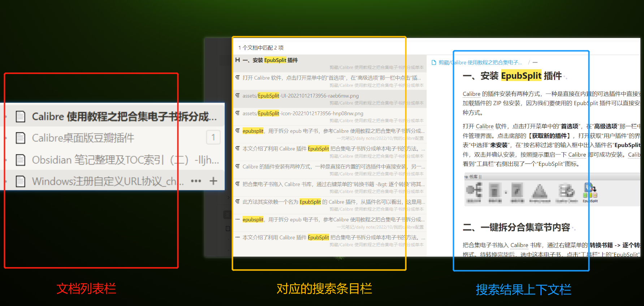
Task: Click the preview heading 二、一键拆分合集章节内容
Action: [517, 227]
